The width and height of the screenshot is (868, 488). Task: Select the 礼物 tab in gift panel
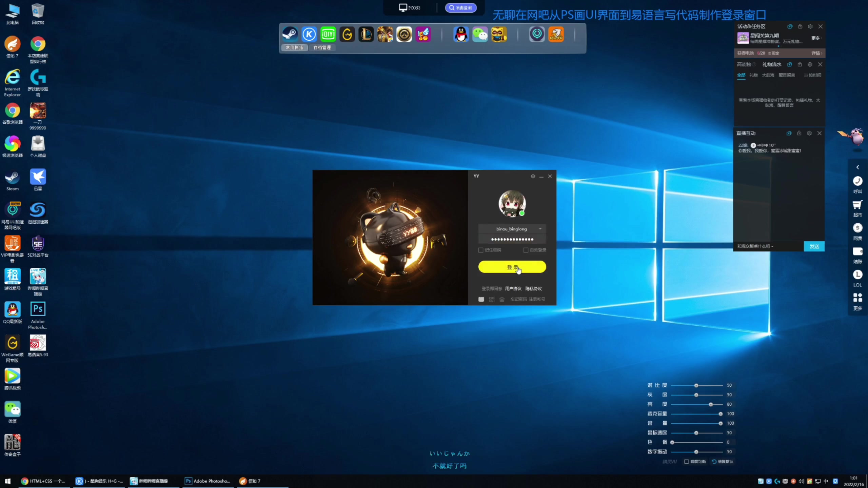754,75
